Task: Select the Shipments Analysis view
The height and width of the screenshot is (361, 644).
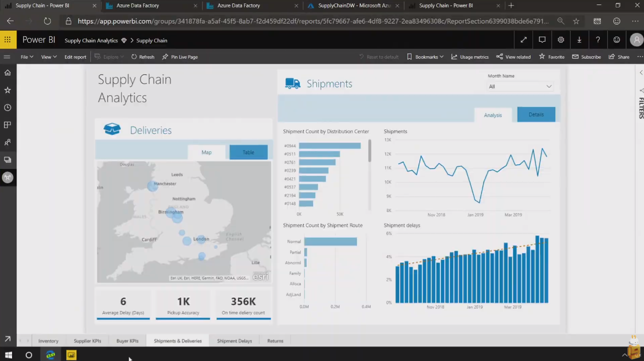Action: pos(493,115)
